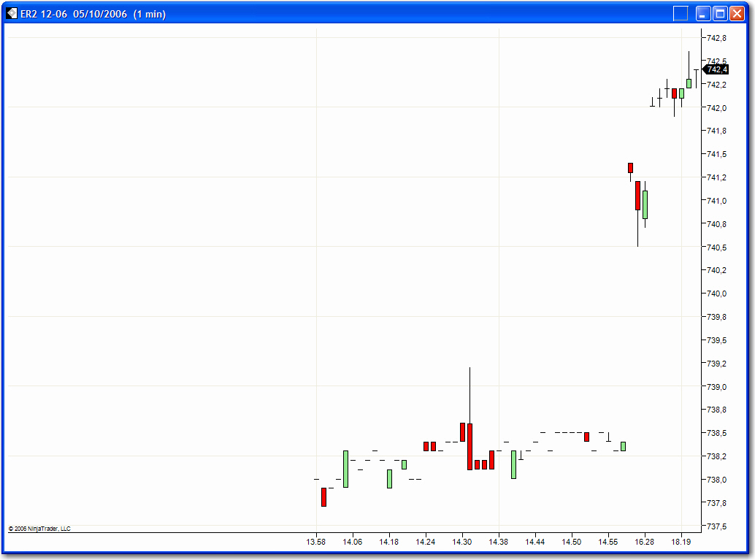Click the 14.24 time axis label

click(426, 542)
